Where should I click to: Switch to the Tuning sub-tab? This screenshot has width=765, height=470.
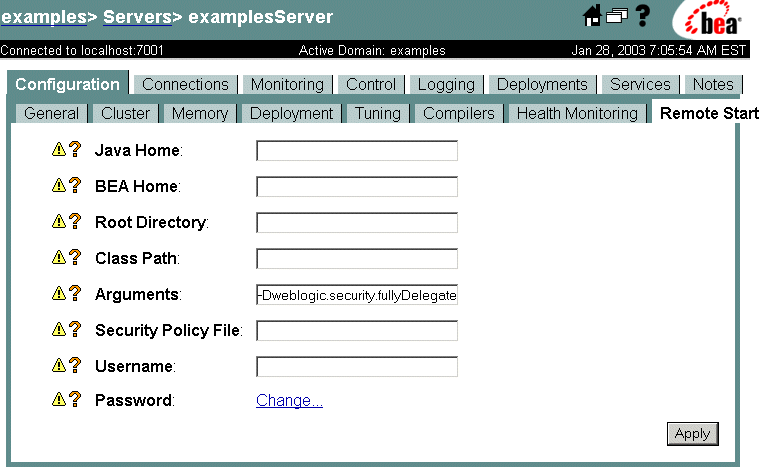(x=378, y=113)
